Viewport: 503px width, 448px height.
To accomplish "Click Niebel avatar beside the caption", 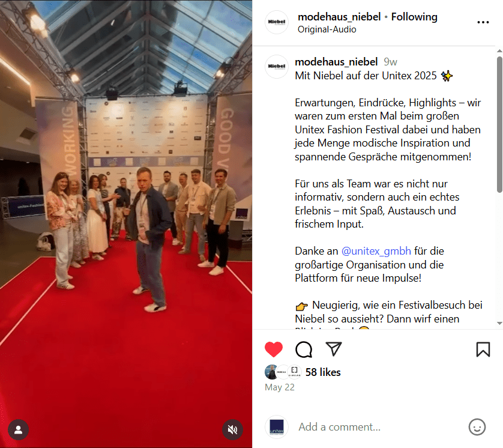I will click(x=277, y=67).
